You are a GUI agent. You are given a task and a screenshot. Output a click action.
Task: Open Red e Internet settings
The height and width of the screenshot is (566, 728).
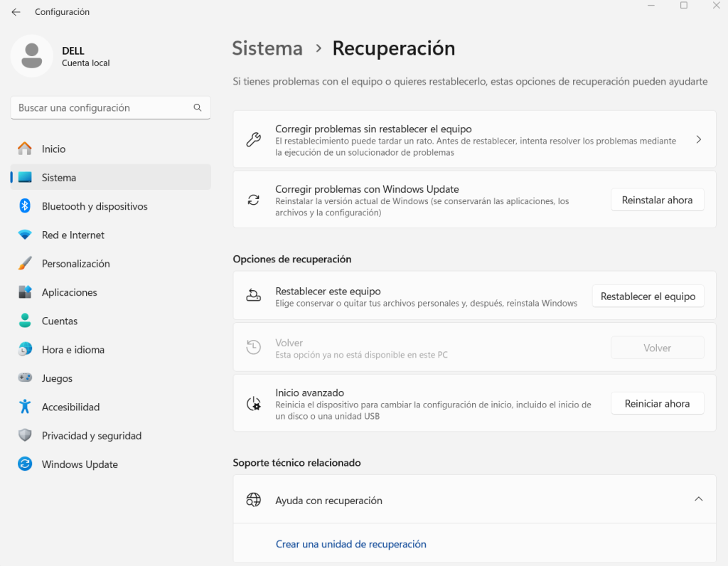pyautogui.click(x=110, y=235)
